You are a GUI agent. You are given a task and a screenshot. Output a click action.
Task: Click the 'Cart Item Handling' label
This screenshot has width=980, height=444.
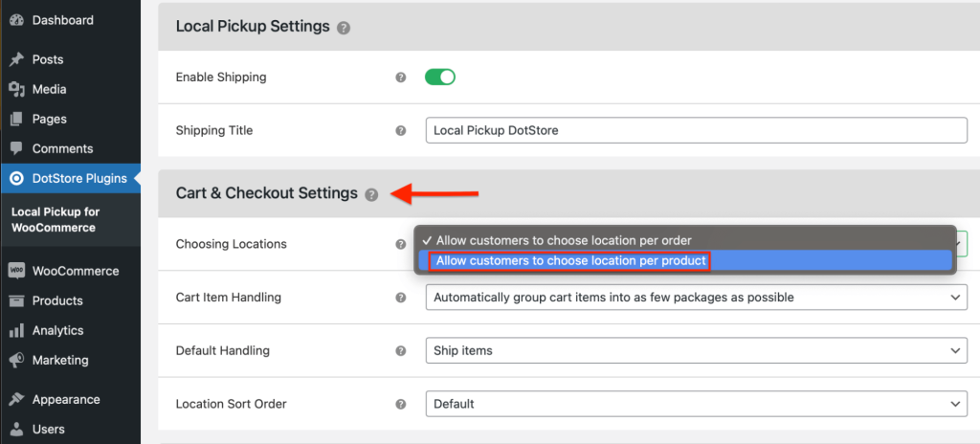pyautogui.click(x=229, y=298)
